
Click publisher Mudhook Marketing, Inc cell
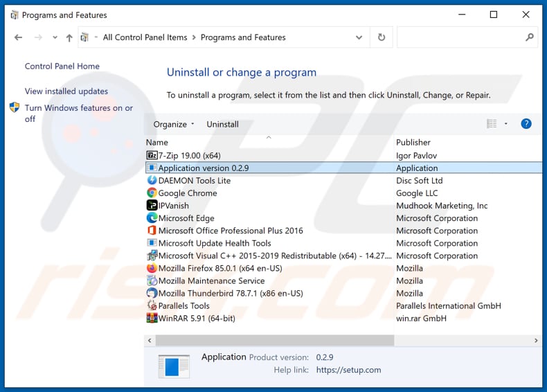pos(442,206)
